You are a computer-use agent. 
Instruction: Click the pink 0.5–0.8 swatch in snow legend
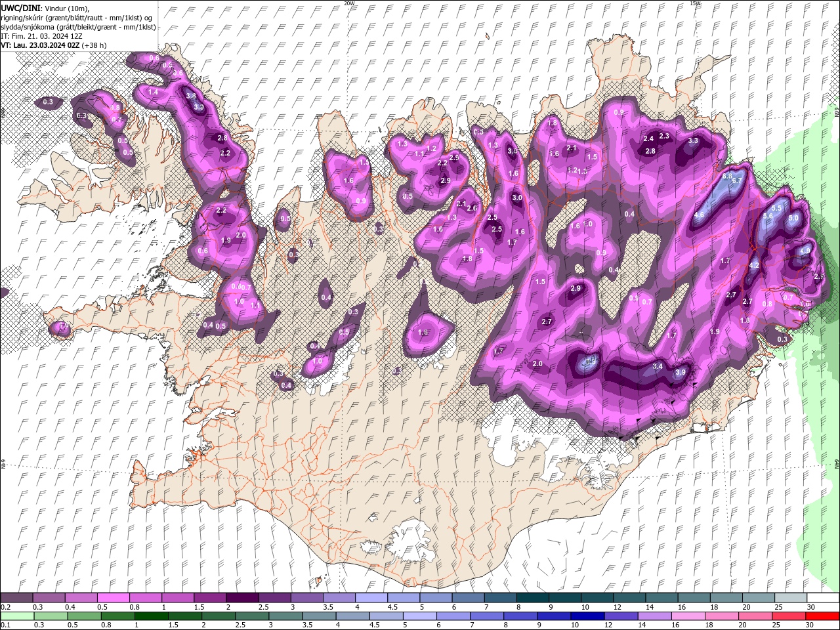(113, 598)
